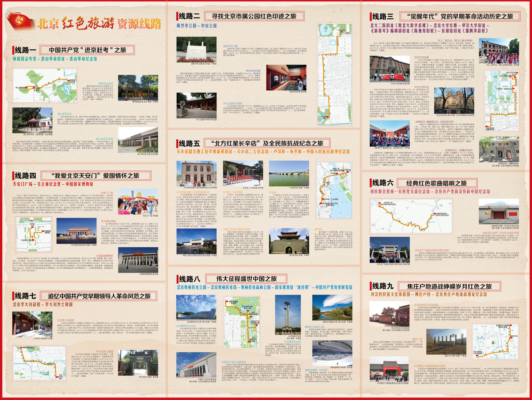Click the 《新青年》编辑部旧址 photo

[x=389, y=133]
